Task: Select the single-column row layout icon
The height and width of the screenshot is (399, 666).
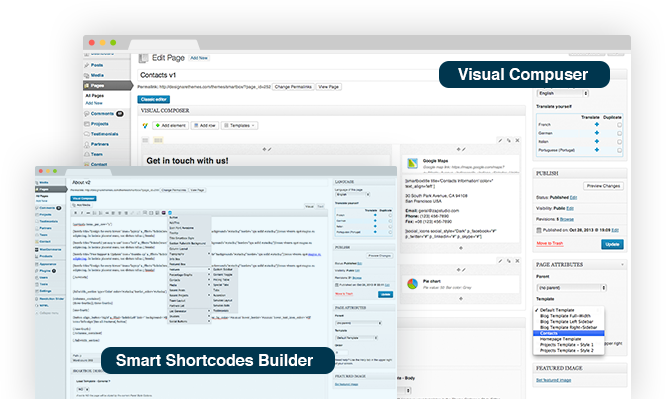Action: click(x=145, y=140)
